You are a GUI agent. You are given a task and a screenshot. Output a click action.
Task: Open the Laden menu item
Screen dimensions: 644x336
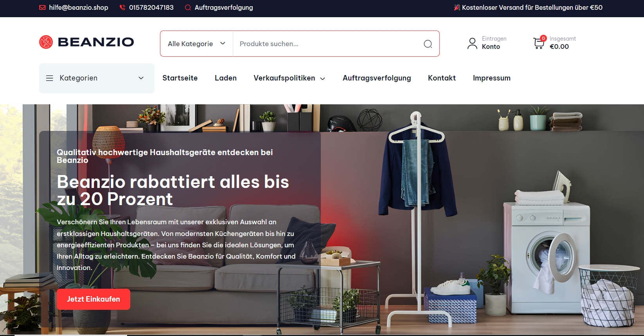click(226, 78)
